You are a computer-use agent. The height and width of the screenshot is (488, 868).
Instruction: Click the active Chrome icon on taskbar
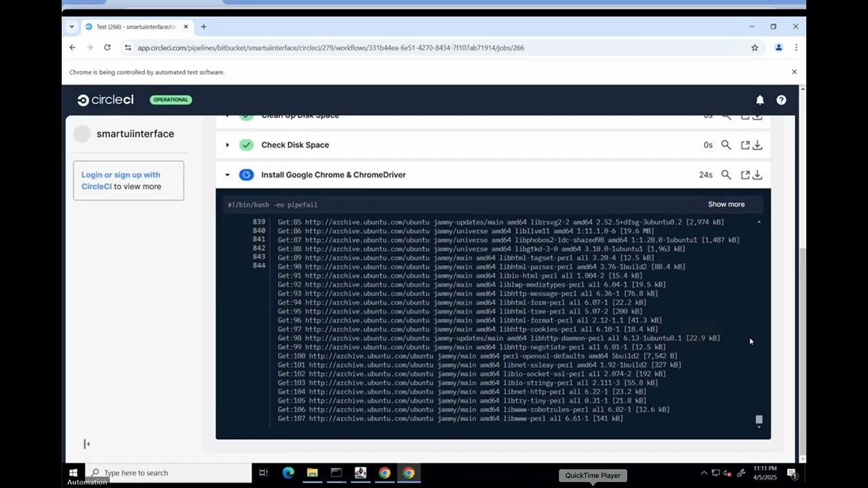point(409,473)
